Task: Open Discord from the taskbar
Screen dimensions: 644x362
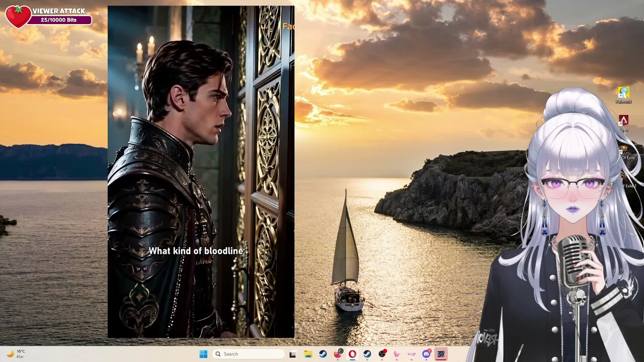Action: pos(427,354)
